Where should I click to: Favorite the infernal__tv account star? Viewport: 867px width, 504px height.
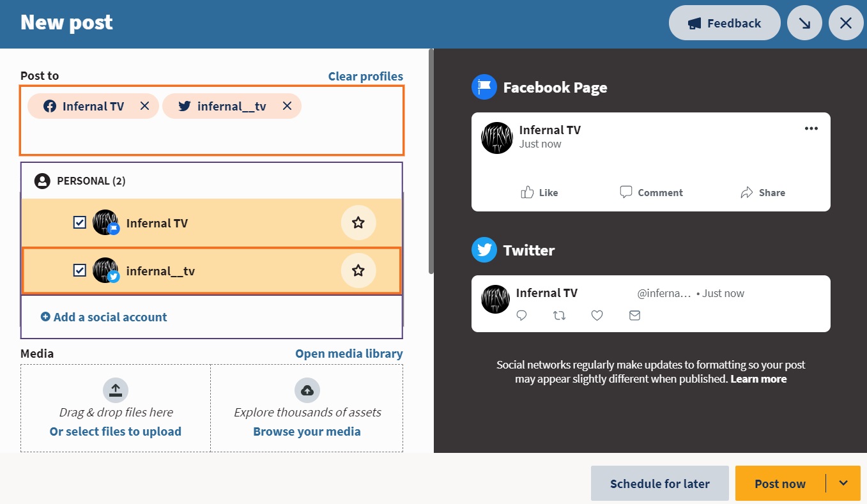(358, 271)
